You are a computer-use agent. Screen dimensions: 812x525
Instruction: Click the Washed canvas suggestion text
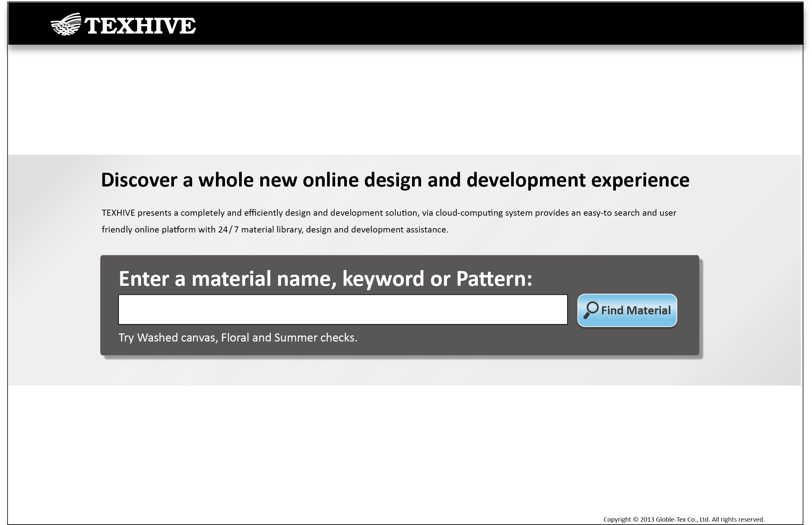(177, 337)
